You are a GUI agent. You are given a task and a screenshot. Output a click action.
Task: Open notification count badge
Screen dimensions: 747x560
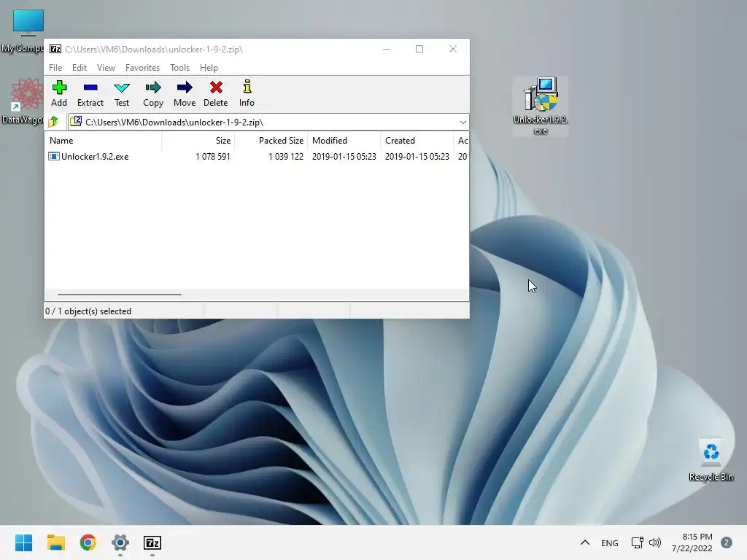pos(727,542)
